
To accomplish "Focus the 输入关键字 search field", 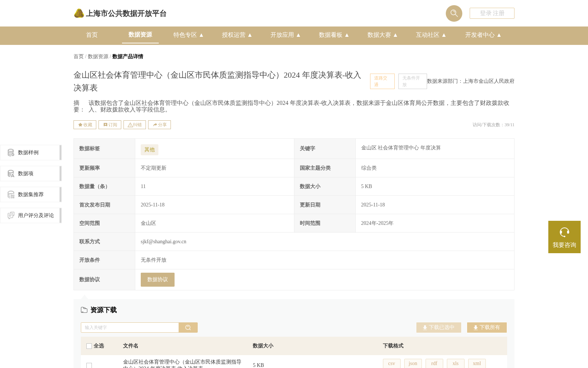I will tap(130, 328).
